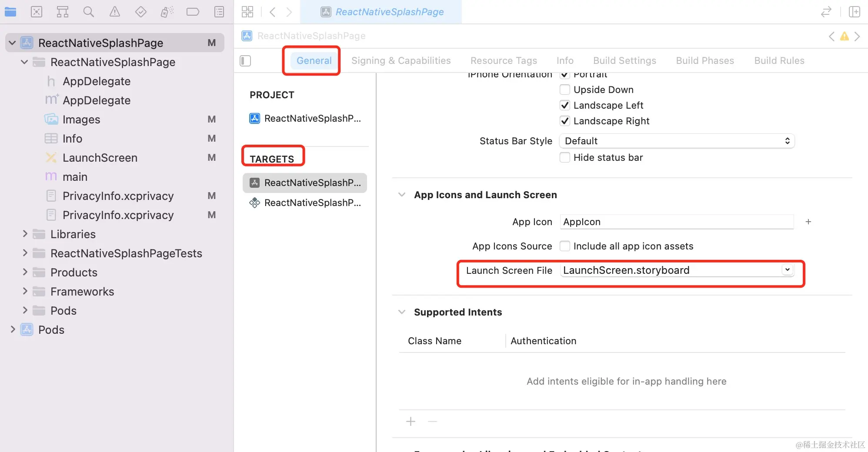The height and width of the screenshot is (452, 868).
Task: Open the Info plist file
Action: (72, 139)
